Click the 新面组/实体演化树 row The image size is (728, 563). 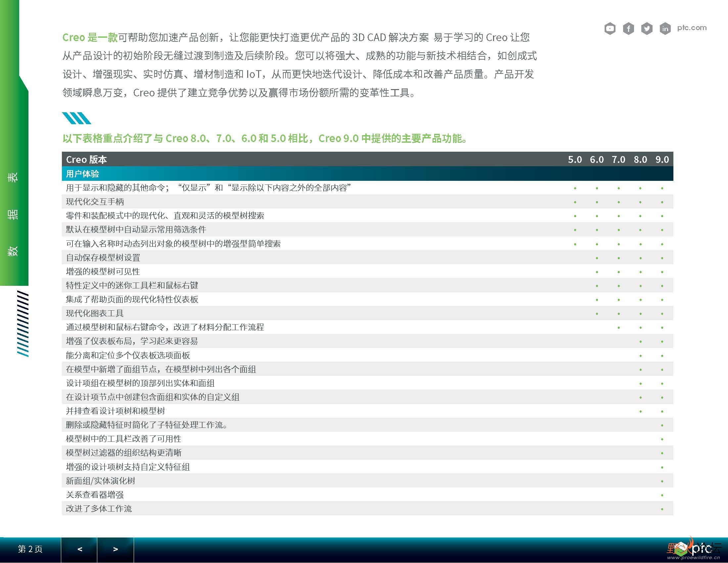point(367,481)
